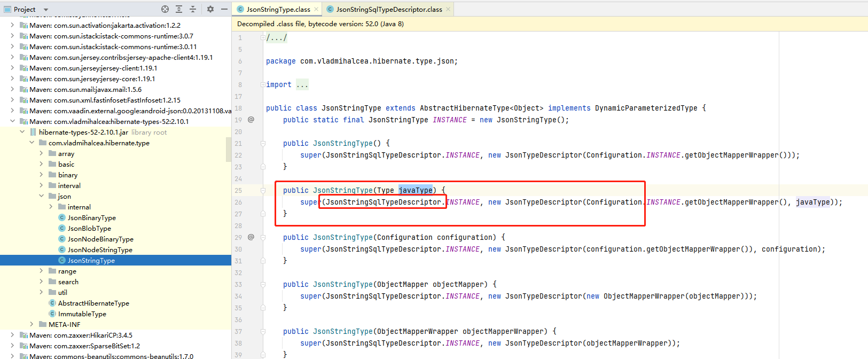Select Maven: com.sun.jersey:jersey-client:1.19.1 library
The image size is (868, 359).
93,68
